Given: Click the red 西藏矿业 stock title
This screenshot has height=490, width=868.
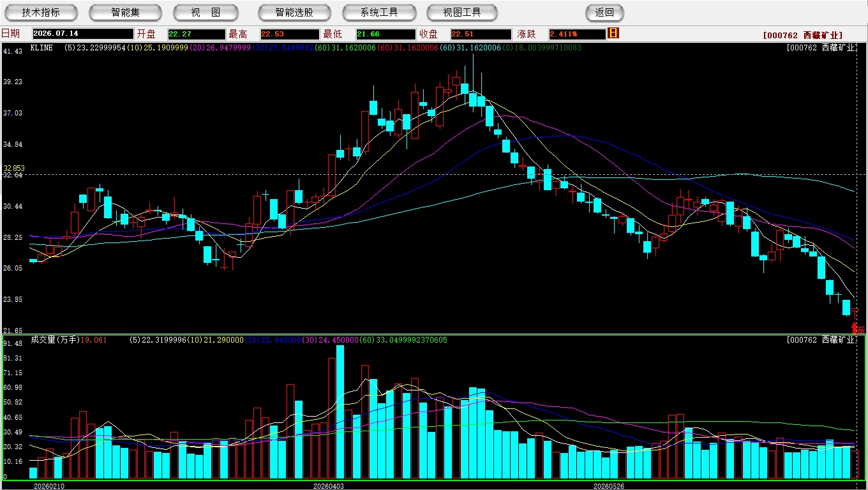Looking at the screenshot, I should tap(803, 35).
